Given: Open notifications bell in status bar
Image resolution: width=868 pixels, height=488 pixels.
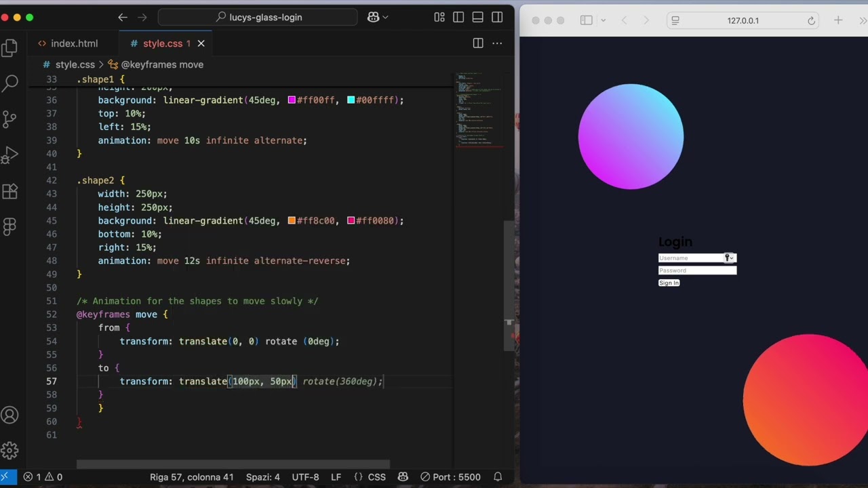Looking at the screenshot, I should pos(498,477).
